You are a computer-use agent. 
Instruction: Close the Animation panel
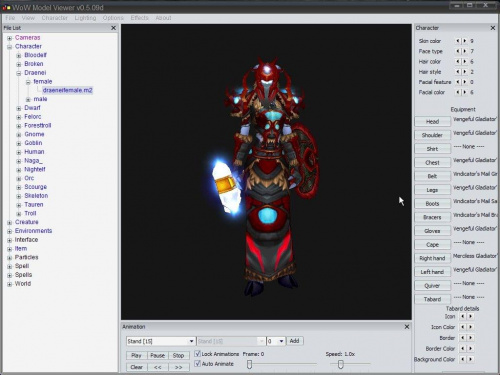(407, 327)
